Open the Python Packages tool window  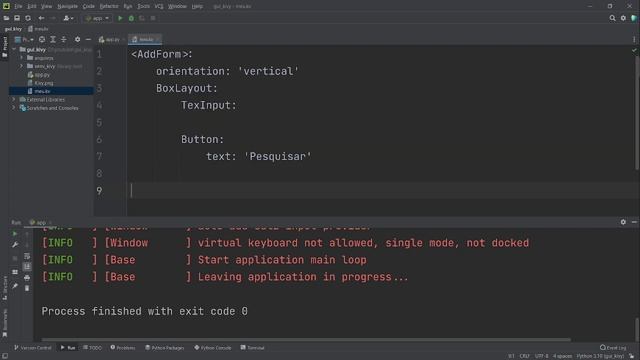(x=165, y=348)
